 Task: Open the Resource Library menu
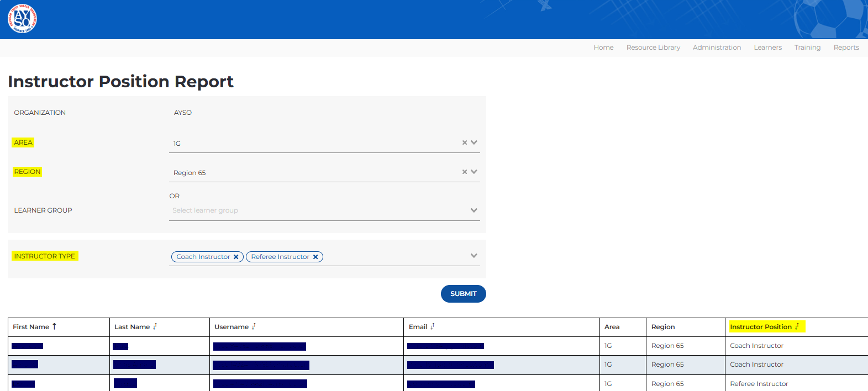point(653,47)
